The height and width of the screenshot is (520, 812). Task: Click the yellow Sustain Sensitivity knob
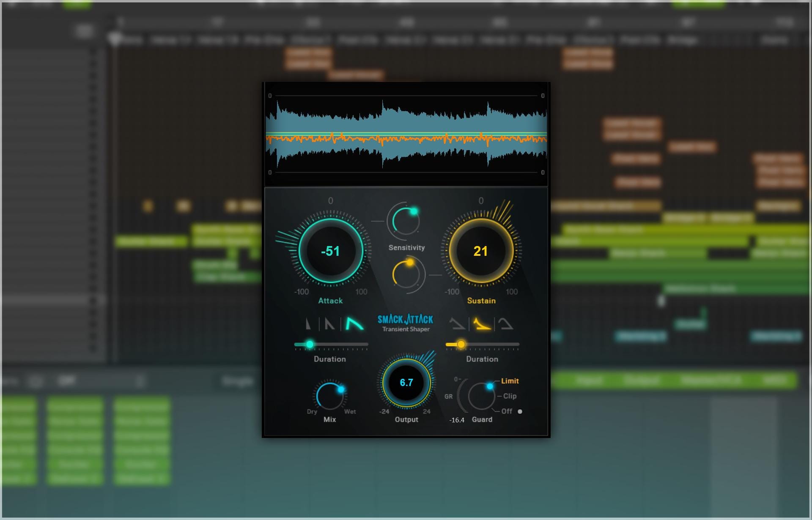pos(405,274)
